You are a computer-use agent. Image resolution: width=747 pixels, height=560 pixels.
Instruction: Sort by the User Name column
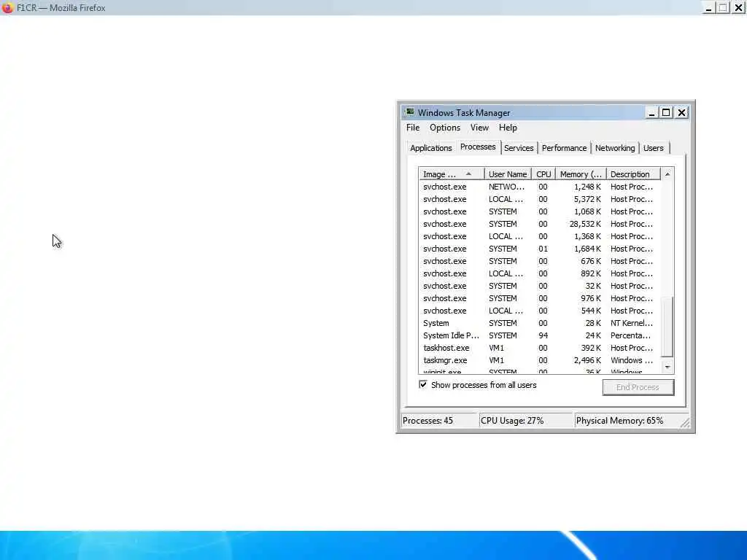pos(508,174)
